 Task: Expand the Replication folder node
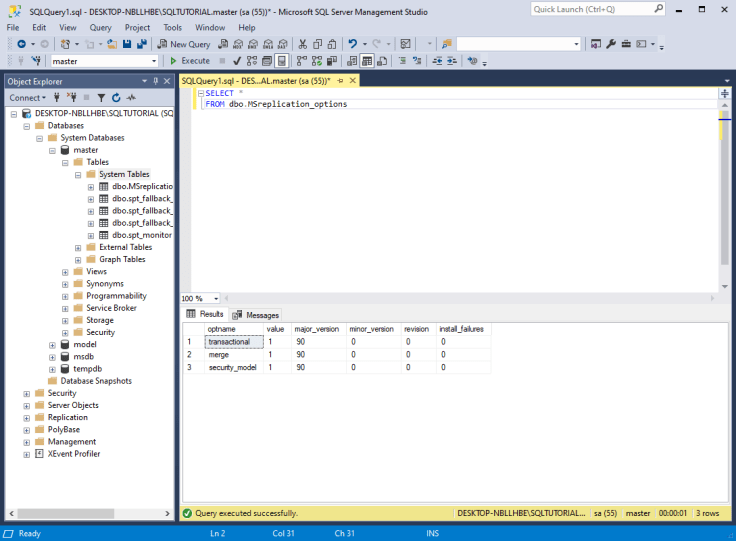[x=27, y=417]
